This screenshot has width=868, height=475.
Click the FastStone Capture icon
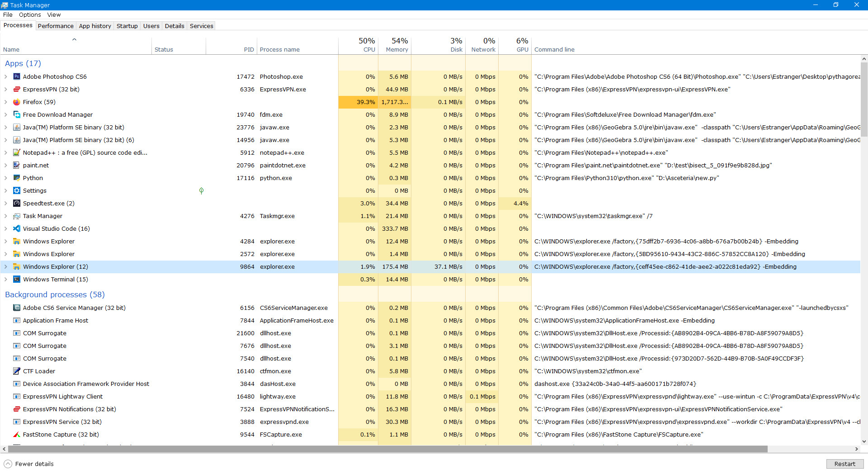pyautogui.click(x=17, y=435)
